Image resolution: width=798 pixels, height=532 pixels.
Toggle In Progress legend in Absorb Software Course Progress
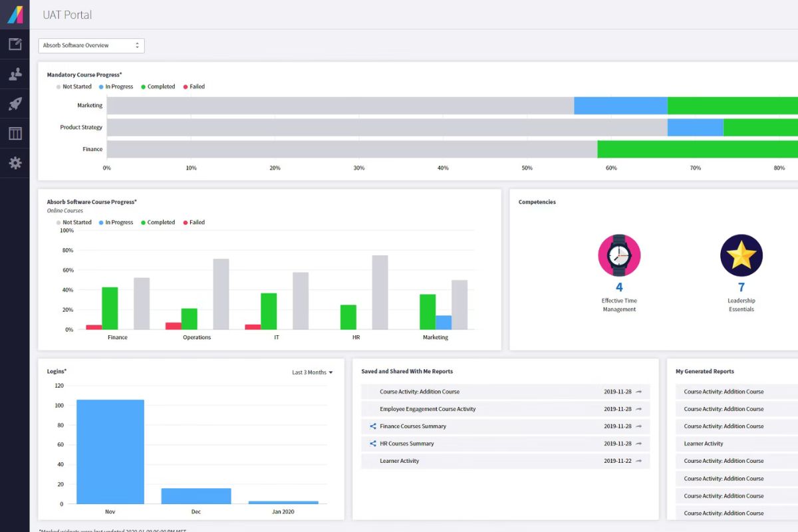tap(116, 222)
